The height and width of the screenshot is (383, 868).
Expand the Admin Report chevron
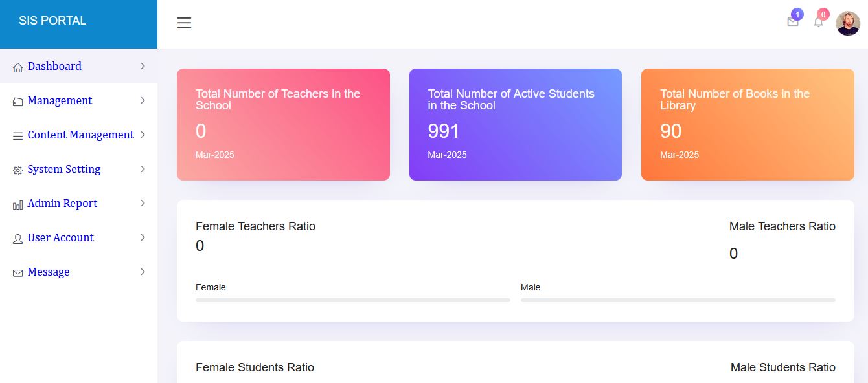(143, 203)
